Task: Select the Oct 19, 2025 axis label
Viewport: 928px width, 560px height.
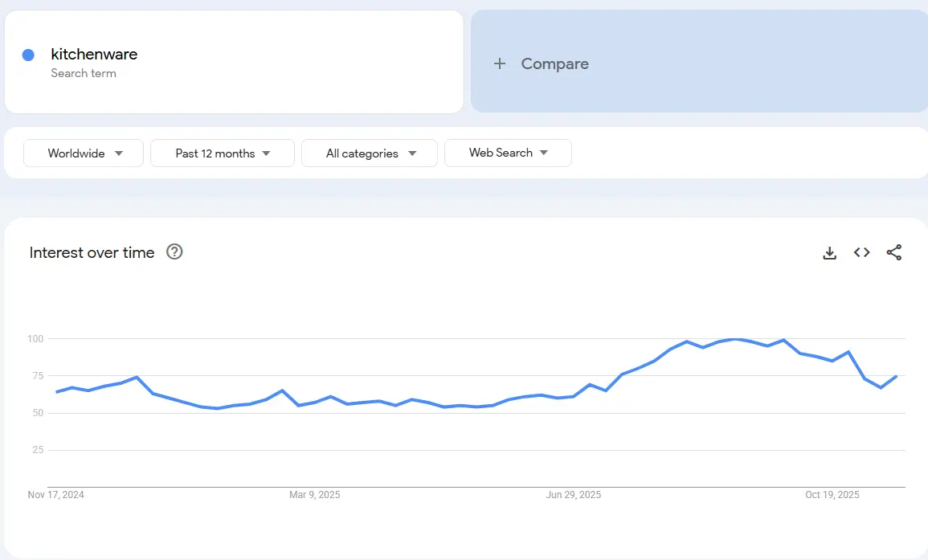Action: [832, 495]
